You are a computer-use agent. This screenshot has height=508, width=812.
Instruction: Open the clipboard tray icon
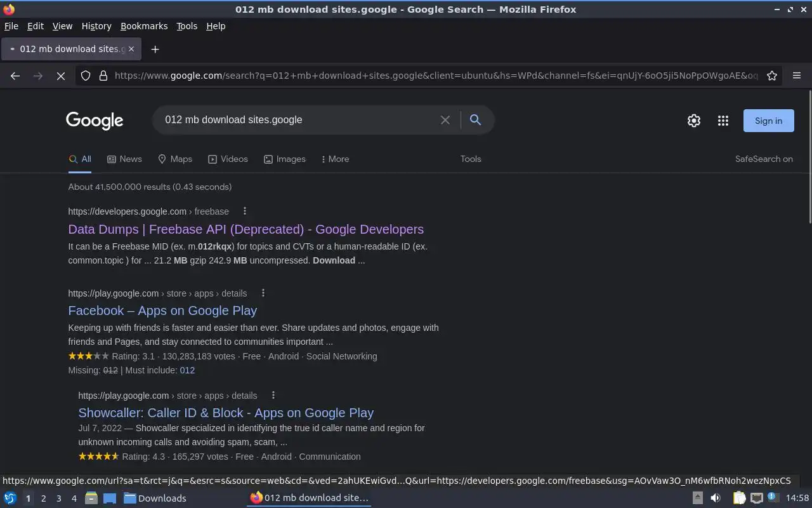(740, 498)
